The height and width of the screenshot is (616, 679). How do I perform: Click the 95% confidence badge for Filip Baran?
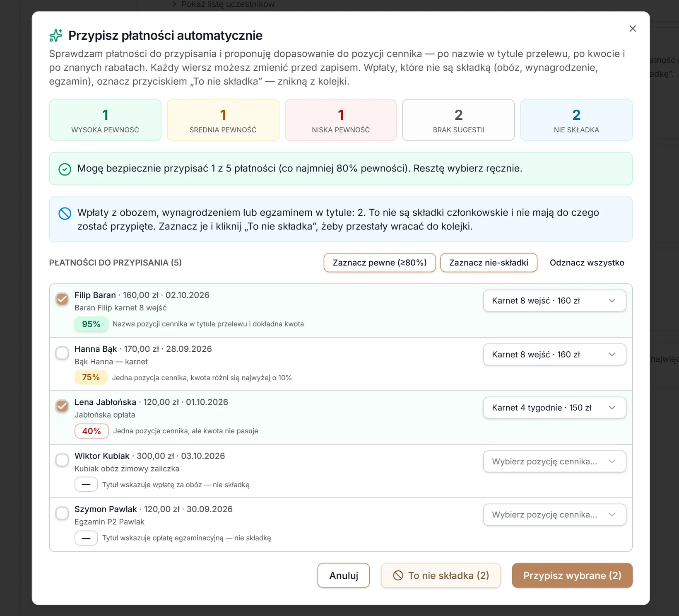pos(91,324)
